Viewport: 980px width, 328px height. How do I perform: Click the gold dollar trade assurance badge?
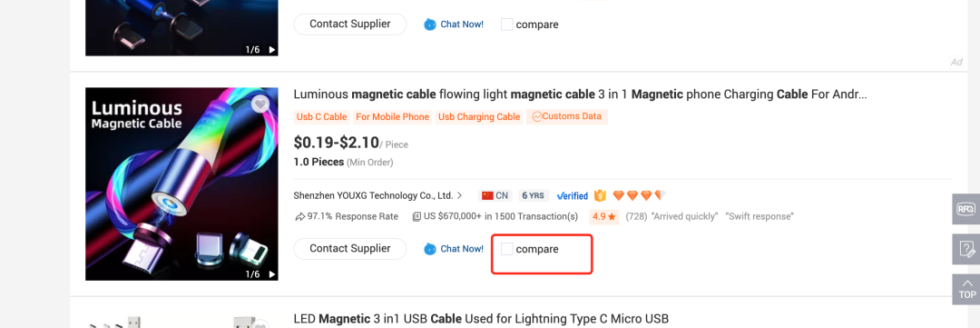601,196
